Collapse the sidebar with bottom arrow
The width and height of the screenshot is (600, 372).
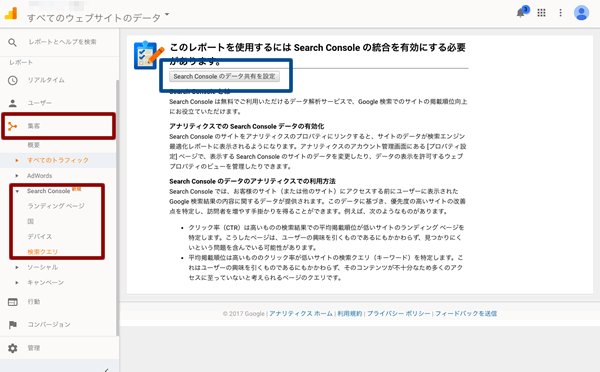coord(107,370)
